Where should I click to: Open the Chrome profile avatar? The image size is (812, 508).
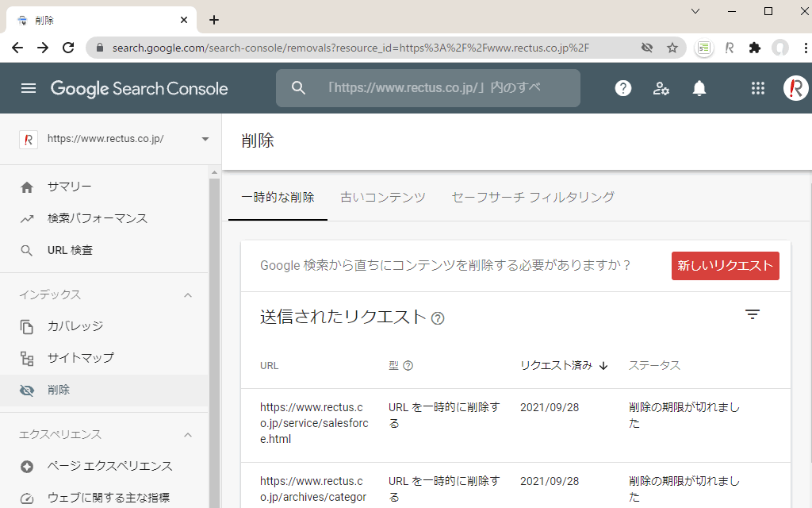[780, 48]
